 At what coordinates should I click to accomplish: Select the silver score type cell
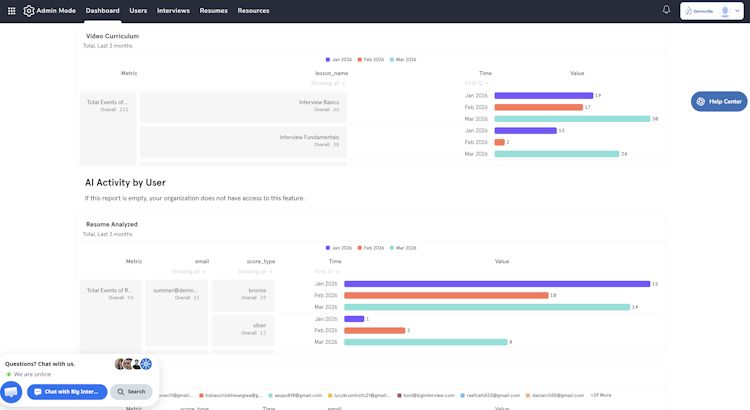coord(243,331)
